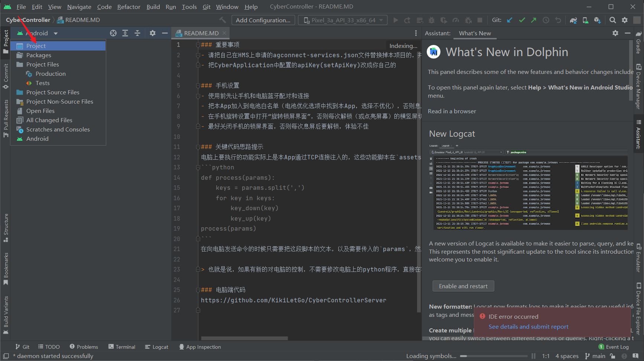Click Collapse All icon in project panel

click(x=137, y=33)
